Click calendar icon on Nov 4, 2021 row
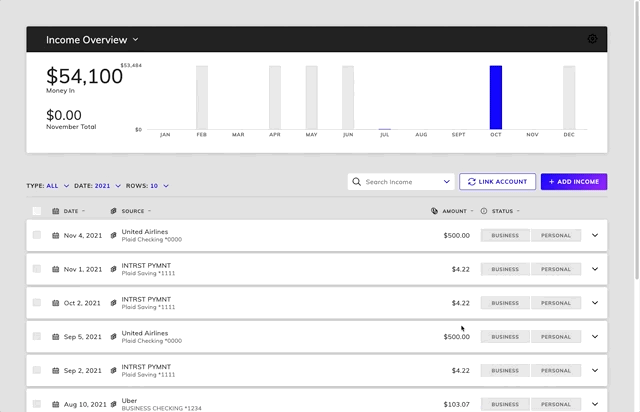The width and height of the screenshot is (640, 412). (56, 236)
